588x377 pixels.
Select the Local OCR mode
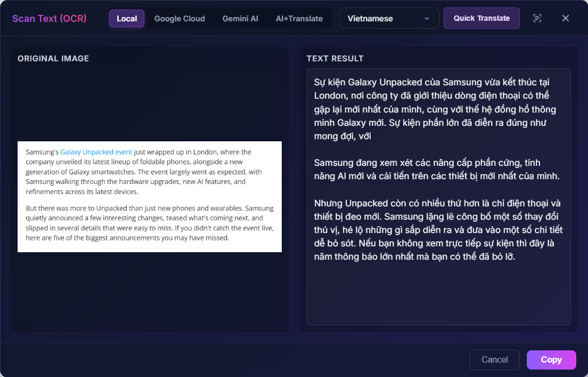(x=127, y=19)
